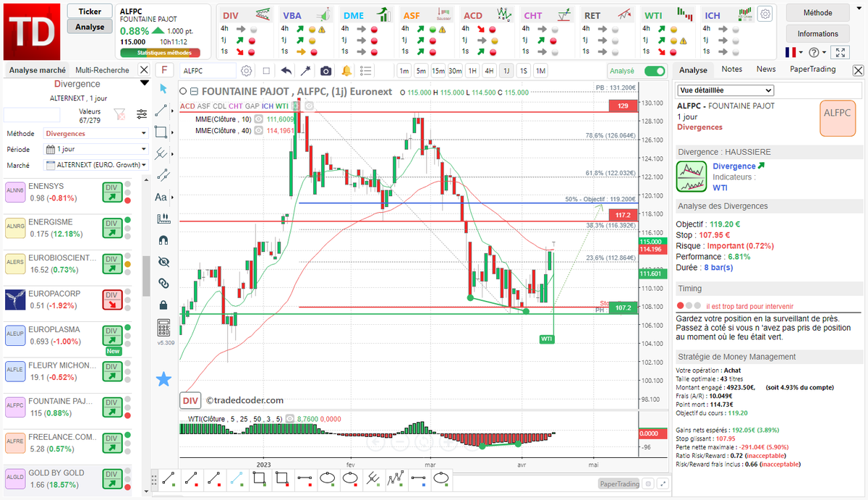Click the blue favorites star

tap(164, 378)
